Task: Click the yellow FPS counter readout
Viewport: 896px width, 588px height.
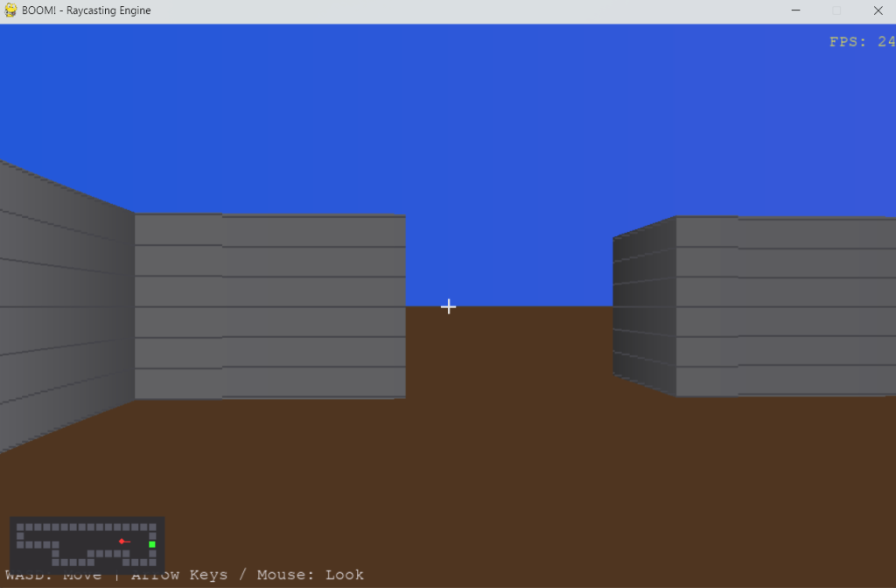Action: [861, 41]
